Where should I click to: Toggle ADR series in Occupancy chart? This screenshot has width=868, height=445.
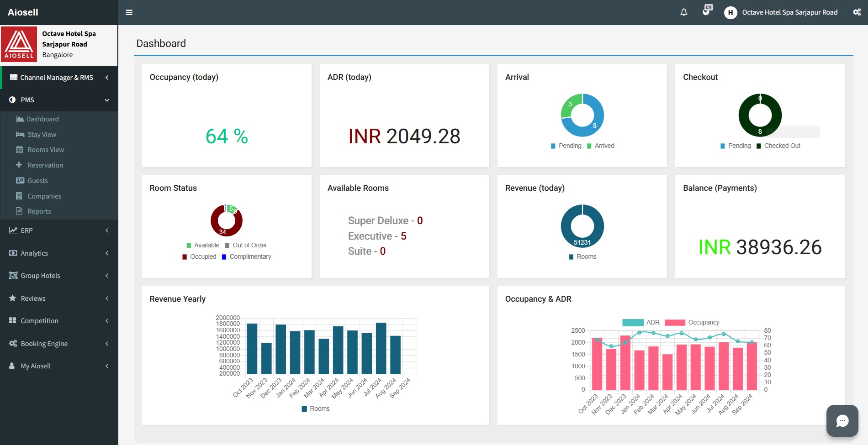tap(641, 323)
